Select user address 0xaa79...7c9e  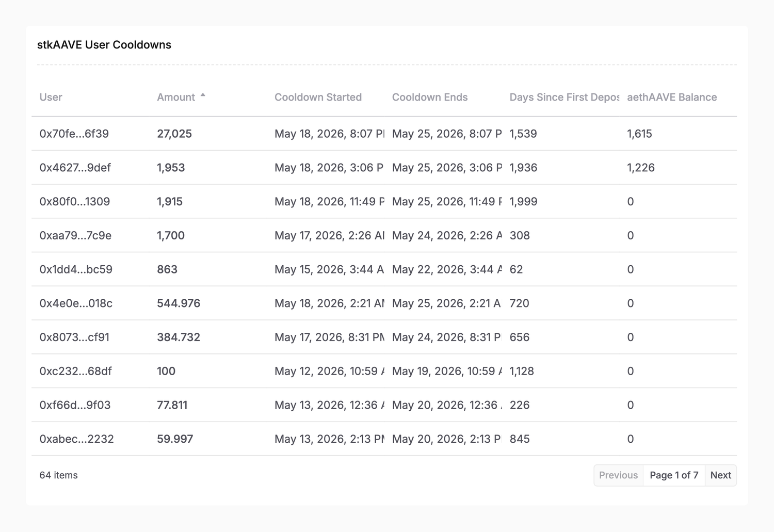pyautogui.click(x=75, y=236)
